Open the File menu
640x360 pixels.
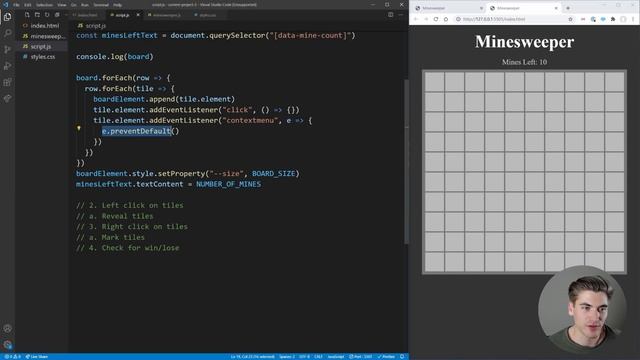coord(16,5)
